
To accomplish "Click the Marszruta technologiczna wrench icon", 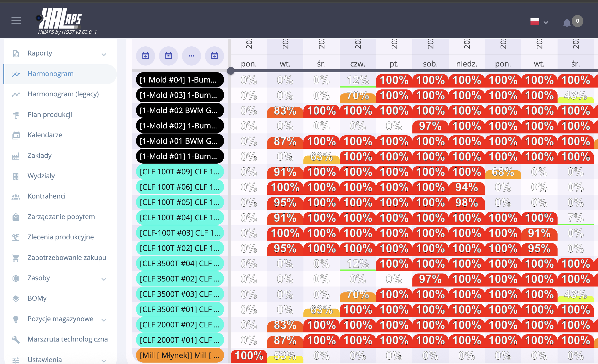I will point(16,339).
